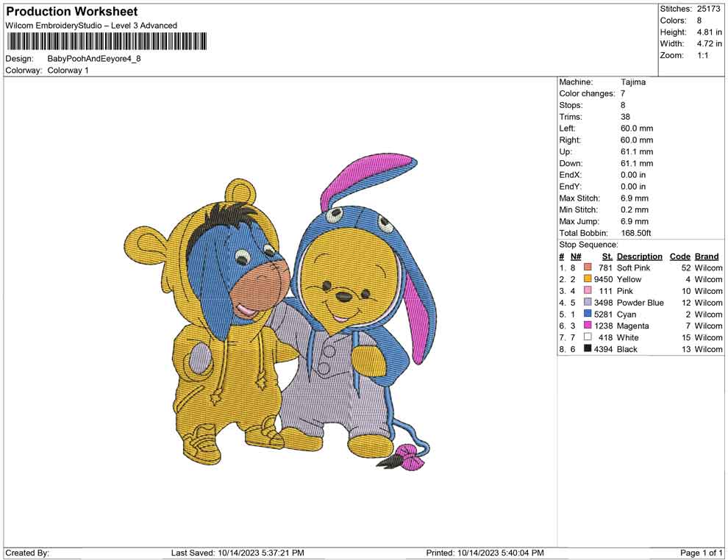This screenshot has height=560, width=728.
Task: Click the Description column header
Action: pyautogui.click(x=639, y=256)
